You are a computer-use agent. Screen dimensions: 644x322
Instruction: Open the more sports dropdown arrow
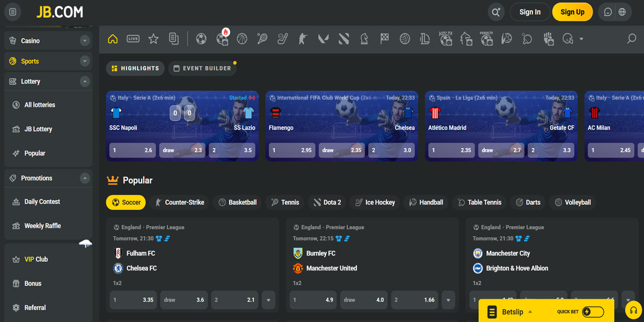tap(581, 39)
